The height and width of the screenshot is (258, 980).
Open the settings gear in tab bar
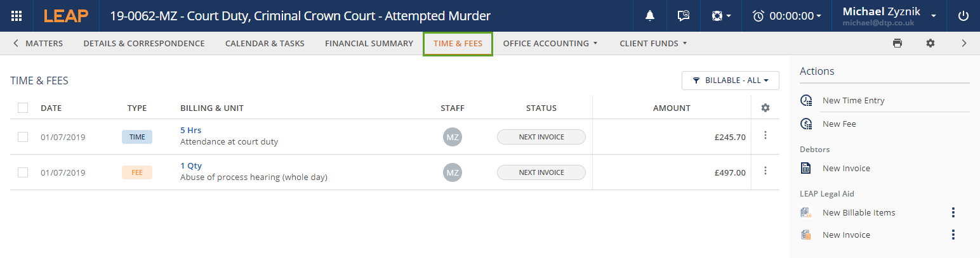click(x=930, y=43)
